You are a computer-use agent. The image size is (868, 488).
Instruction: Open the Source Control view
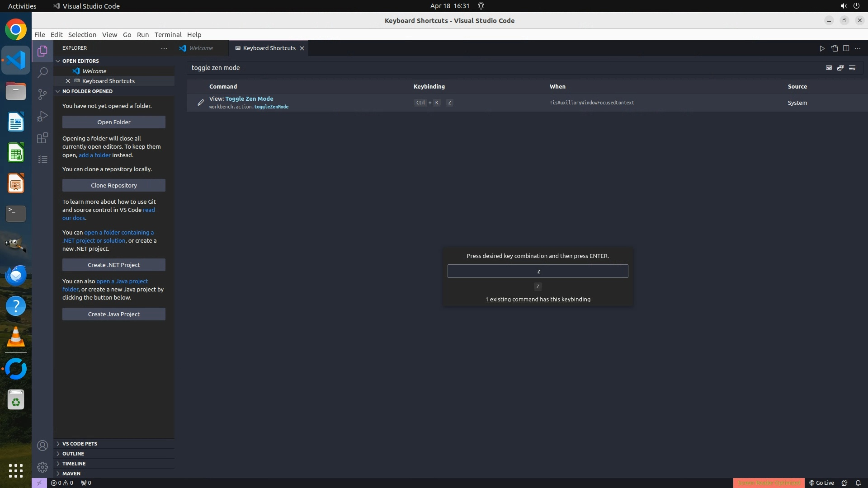click(42, 94)
